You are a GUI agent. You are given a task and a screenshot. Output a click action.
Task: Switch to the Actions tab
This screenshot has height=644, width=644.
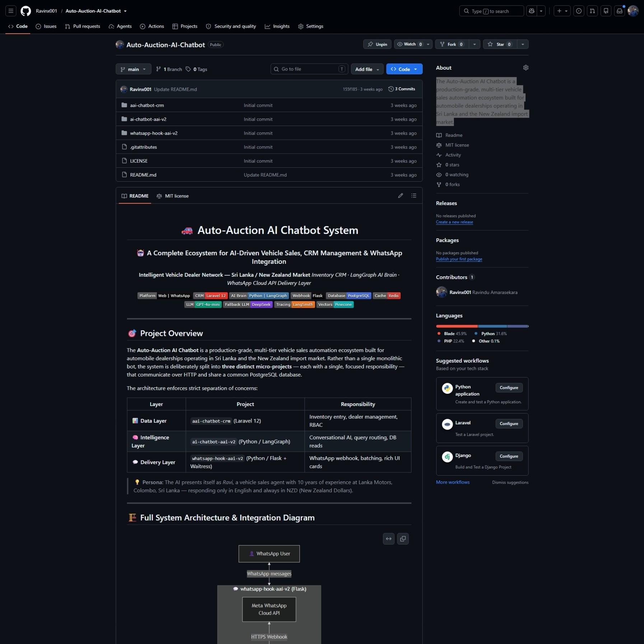coord(152,26)
